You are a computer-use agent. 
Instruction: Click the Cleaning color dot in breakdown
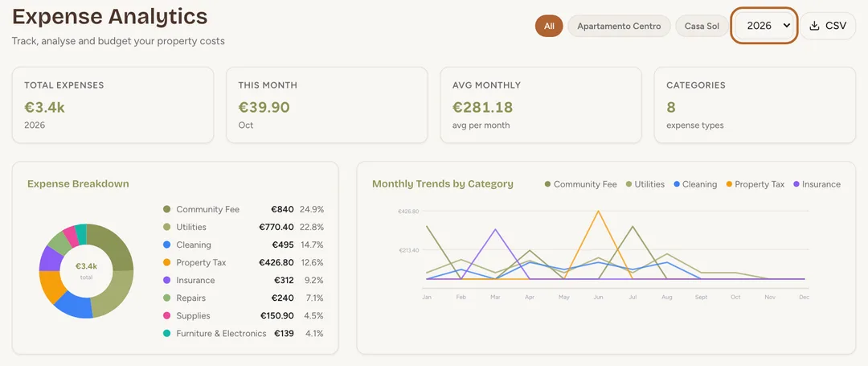[166, 245]
